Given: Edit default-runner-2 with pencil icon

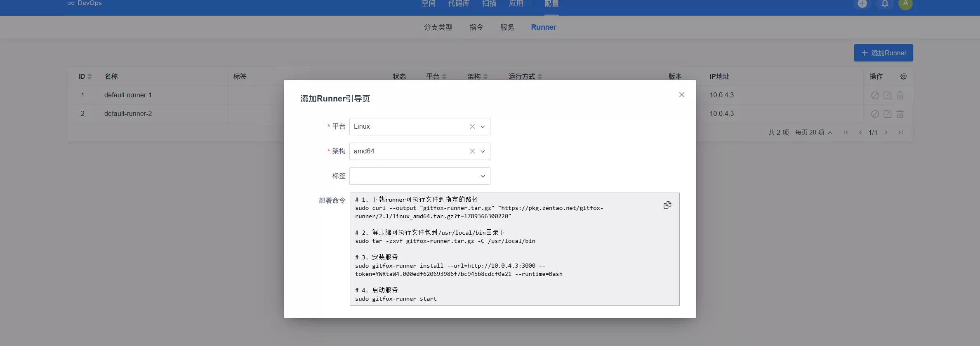Looking at the screenshot, I should pos(888,114).
